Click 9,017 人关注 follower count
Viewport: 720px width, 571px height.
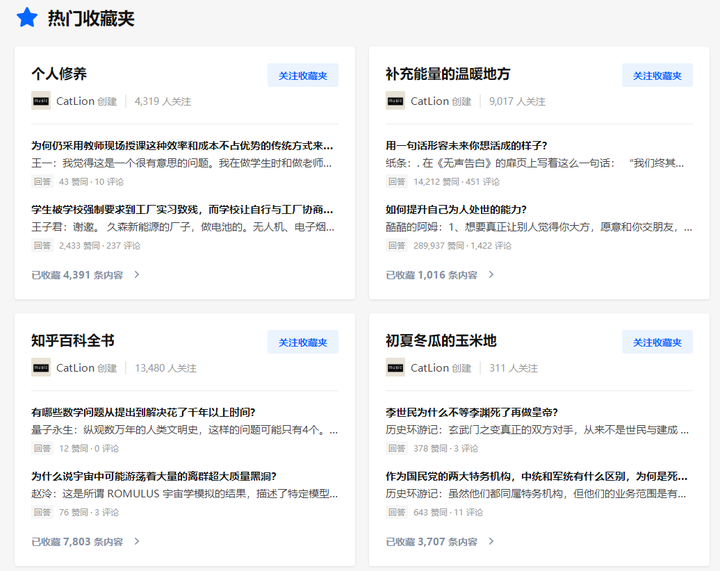pos(517,101)
